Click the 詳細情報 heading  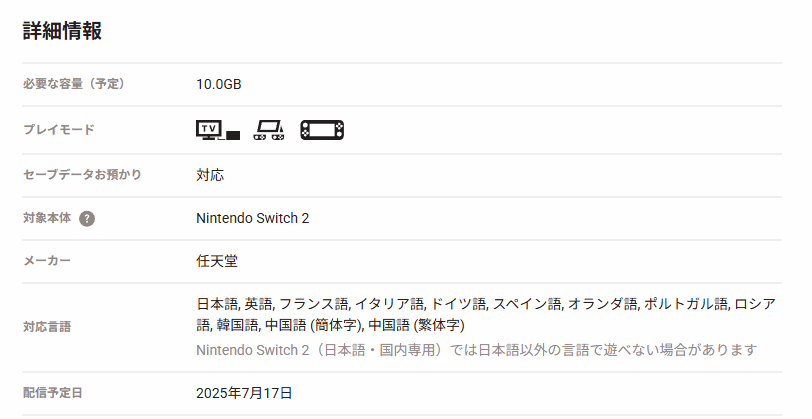tap(62, 31)
